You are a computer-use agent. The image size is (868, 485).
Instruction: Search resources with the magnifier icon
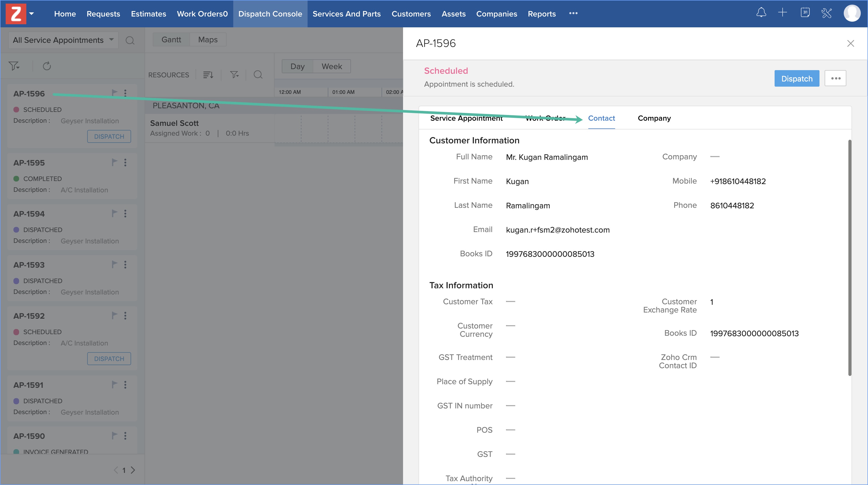tap(258, 75)
